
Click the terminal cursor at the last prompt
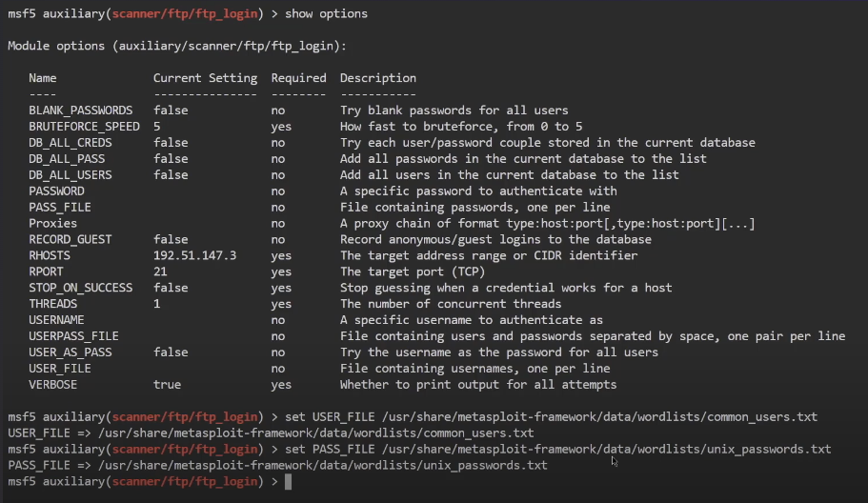(x=288, y=482)
